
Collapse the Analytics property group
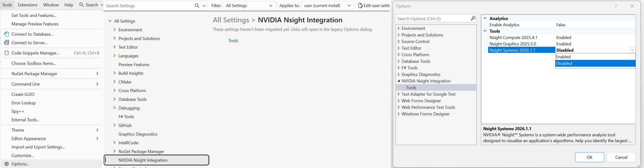pyautogui.click(x=485, y=18)
